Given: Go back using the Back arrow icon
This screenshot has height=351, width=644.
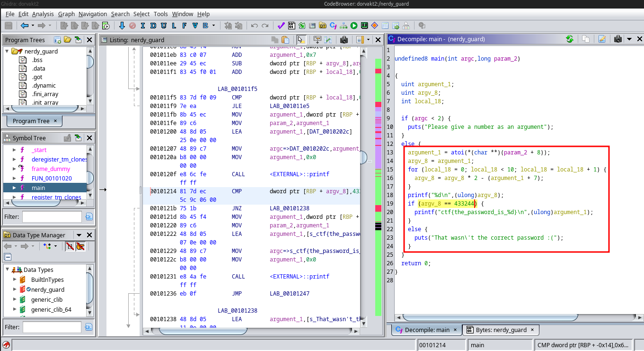Looking at the screenshot, I should 24,26.
